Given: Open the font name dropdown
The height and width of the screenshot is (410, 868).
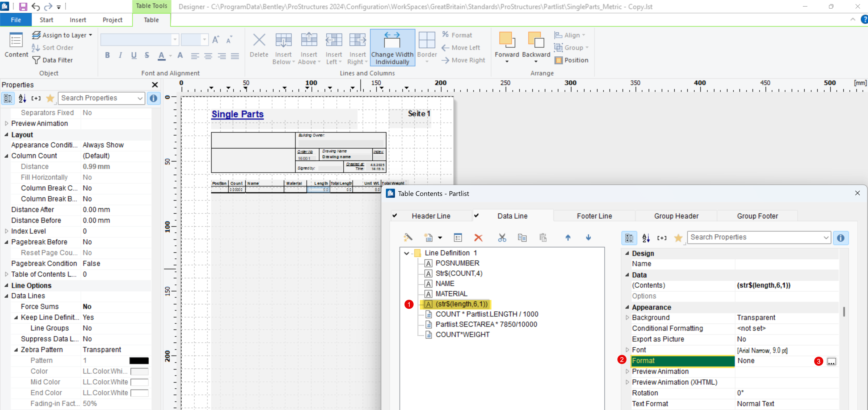Looking at the screenshot, I should (x=175, y=40).
